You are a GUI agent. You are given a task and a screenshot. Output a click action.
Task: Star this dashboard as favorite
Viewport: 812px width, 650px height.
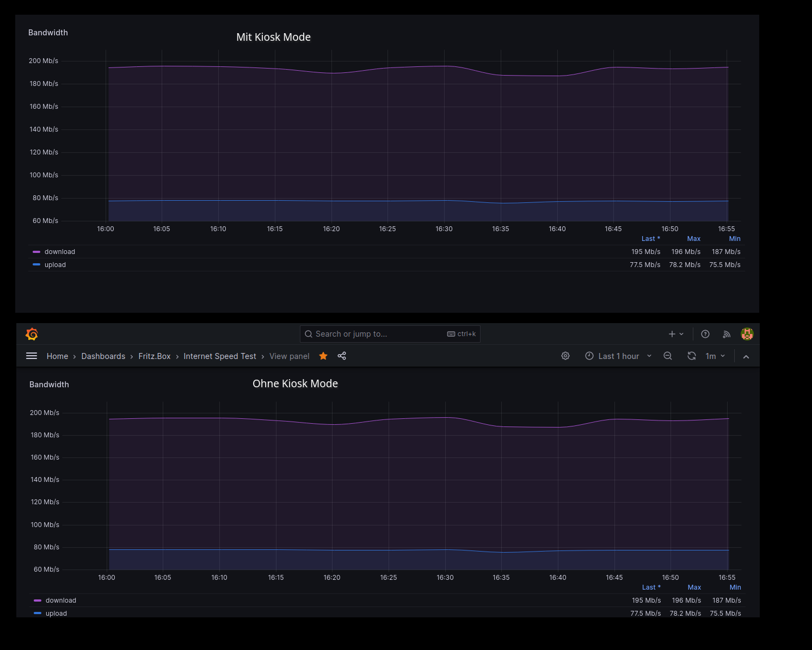(x=323, y=356)
